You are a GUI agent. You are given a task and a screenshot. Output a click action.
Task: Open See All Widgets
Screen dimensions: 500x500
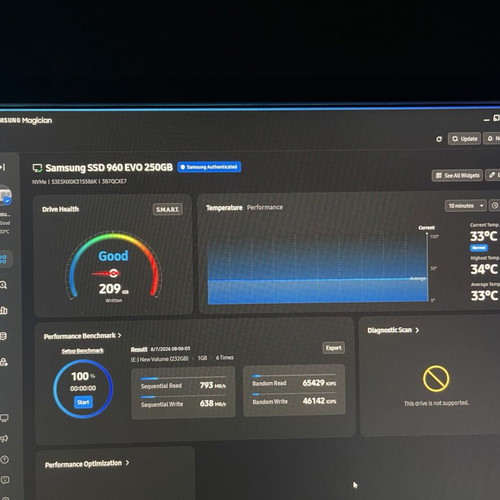tap(457, 175)
